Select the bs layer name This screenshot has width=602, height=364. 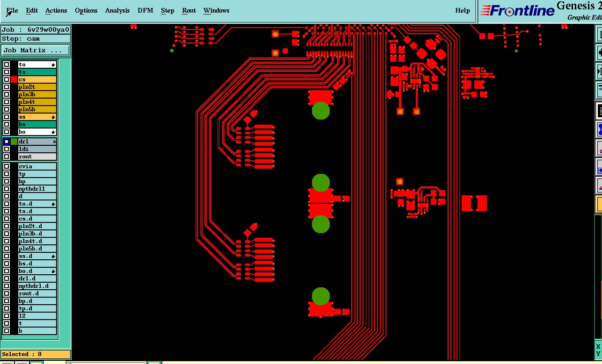37,124
